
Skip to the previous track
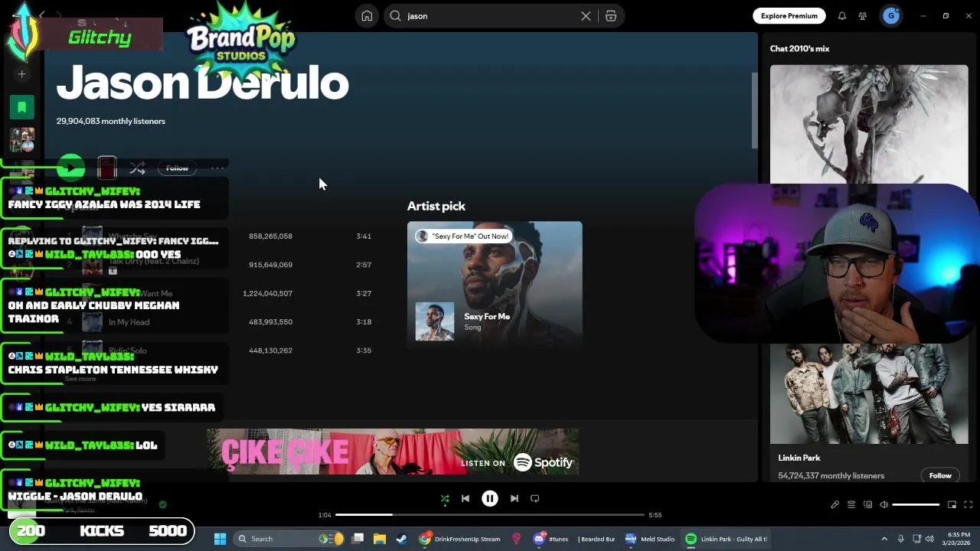(x=465, y=499)
